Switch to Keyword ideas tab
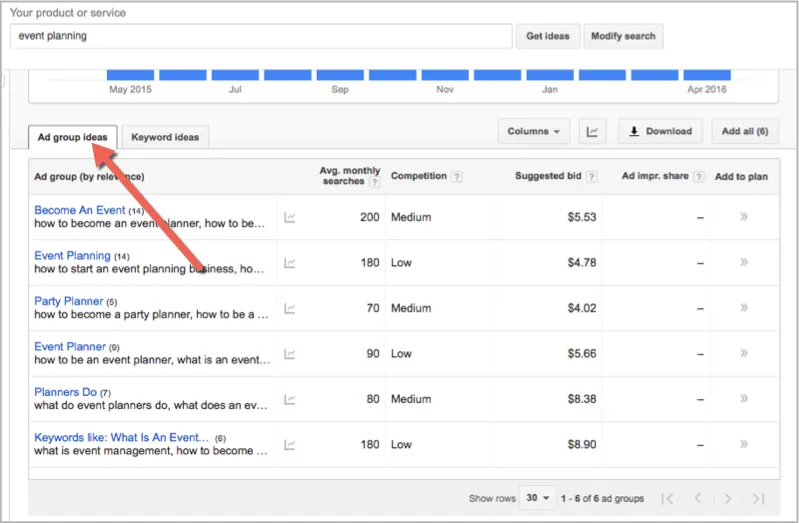 pos(165,137)
